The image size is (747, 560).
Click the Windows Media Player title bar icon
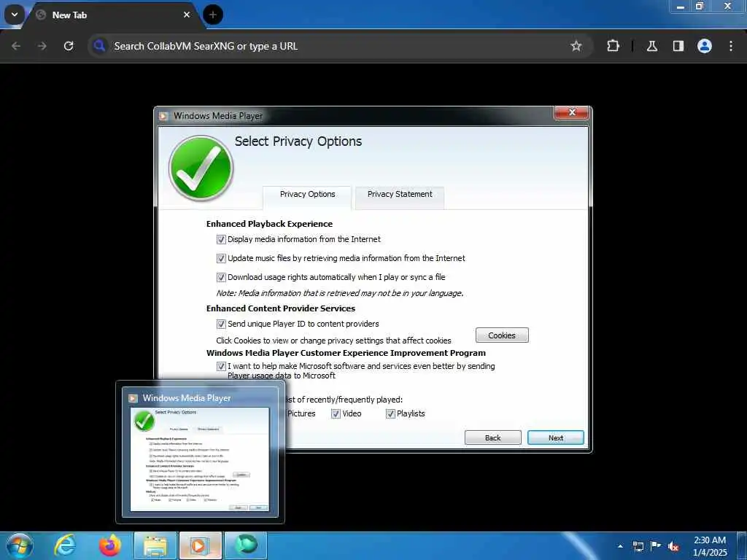pos(163,116)
